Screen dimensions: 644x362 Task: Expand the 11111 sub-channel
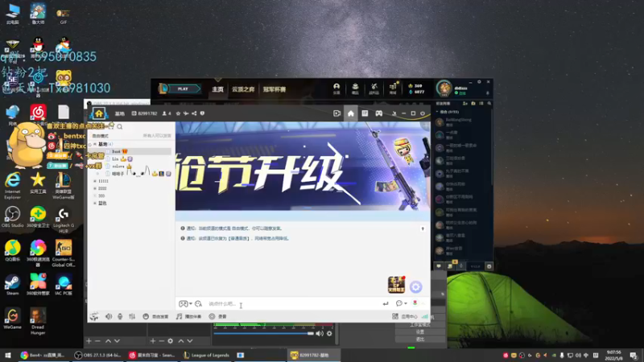[95, 181]
